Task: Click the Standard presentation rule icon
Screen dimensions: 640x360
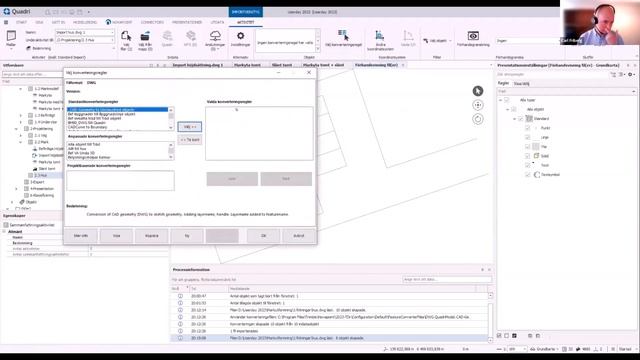Action: (529, 118)
